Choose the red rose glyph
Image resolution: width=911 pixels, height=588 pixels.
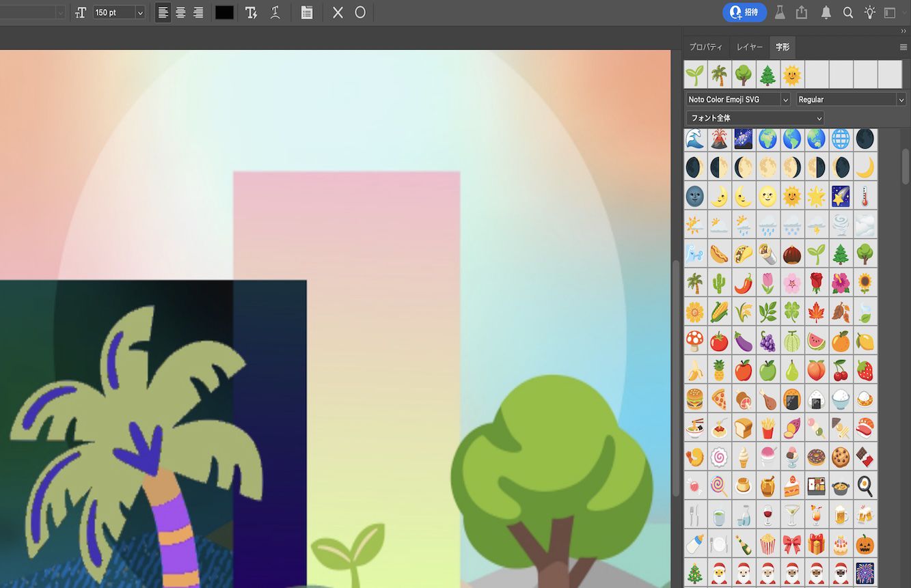[816, 283]
